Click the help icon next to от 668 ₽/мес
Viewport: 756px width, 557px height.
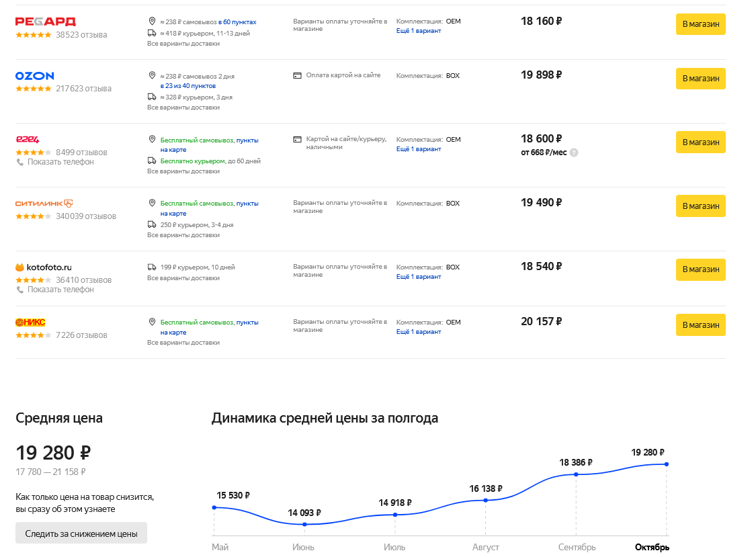574,153
